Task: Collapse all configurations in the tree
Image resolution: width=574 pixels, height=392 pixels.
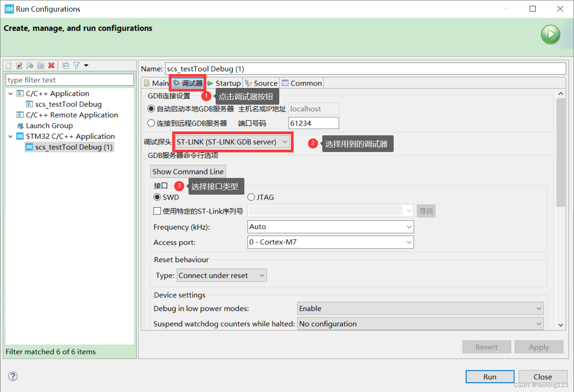Action: pos(66,66)
